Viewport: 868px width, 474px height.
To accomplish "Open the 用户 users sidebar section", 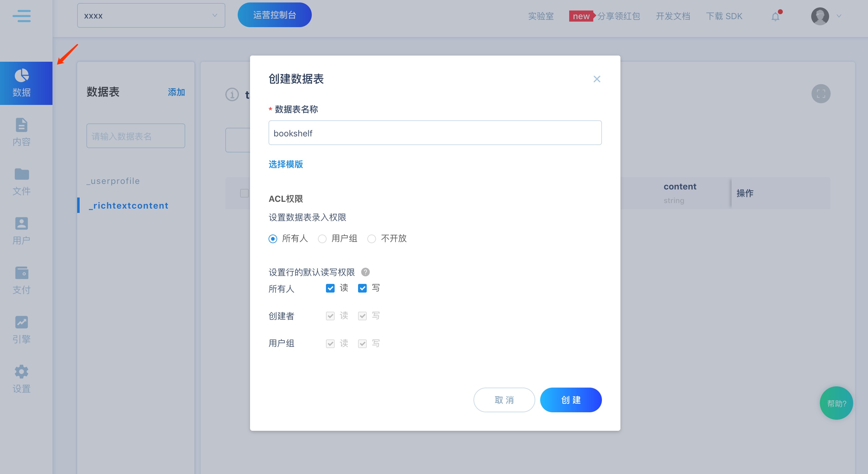I will click(22, 231).
